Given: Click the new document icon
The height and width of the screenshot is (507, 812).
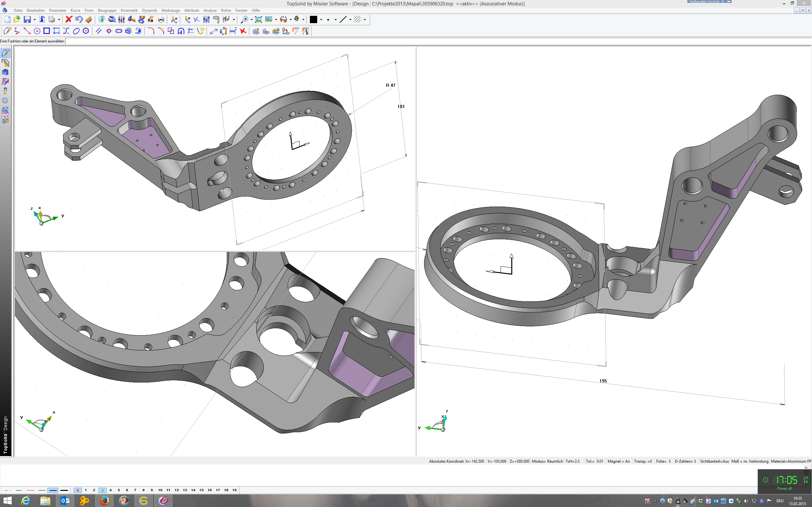Looking at the screenshot, I should coord(7,19).
